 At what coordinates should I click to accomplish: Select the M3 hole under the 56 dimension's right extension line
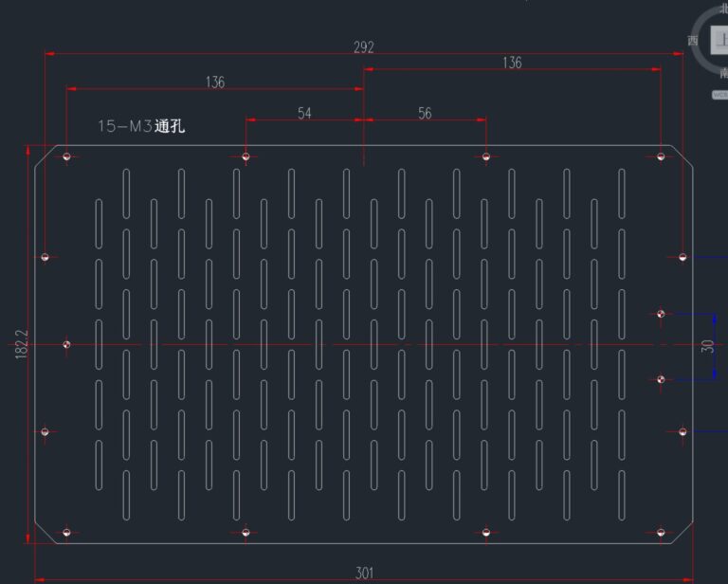coord(485,156)
